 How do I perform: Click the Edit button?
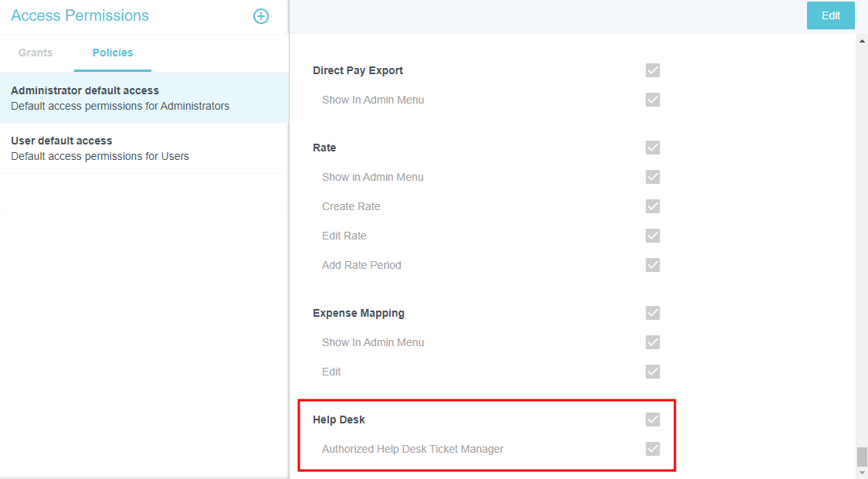(x=830, y=15)
